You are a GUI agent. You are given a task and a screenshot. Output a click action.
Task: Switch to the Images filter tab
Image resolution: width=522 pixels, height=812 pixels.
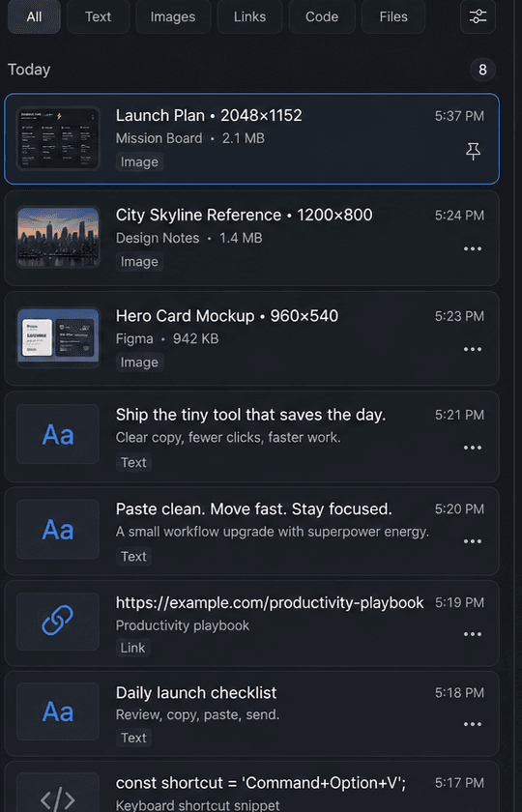click(173, 16)
